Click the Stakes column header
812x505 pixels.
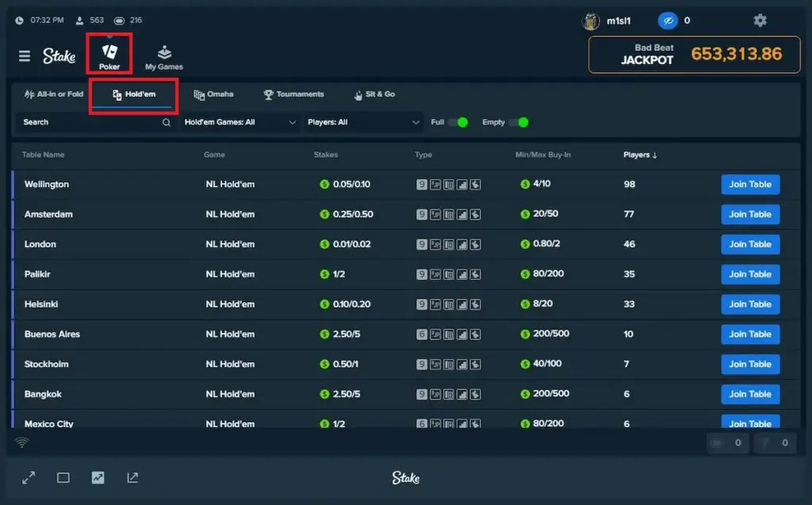pyautogui.click(x=326, y=155)
